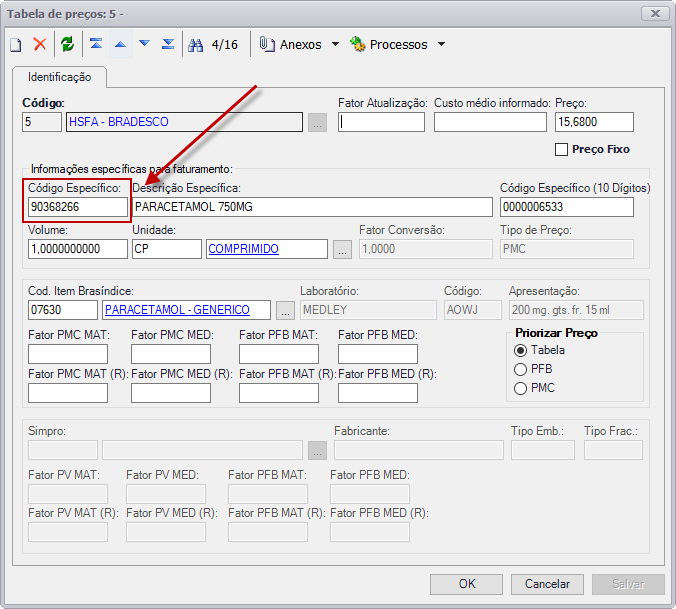
Task: Click the upper Fator PFB MED input field
Action: 378,354
